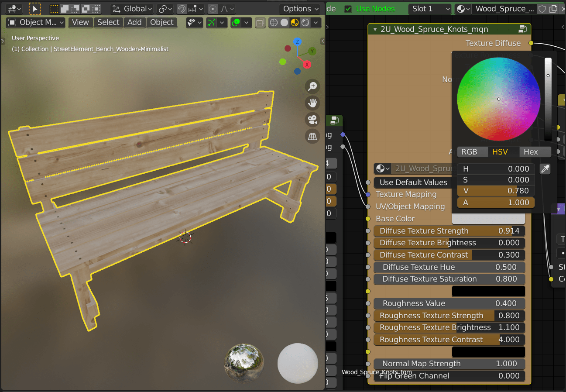Click the Diffuse Texture Contrast slider
566x392 pixels.
coord(449,255)
